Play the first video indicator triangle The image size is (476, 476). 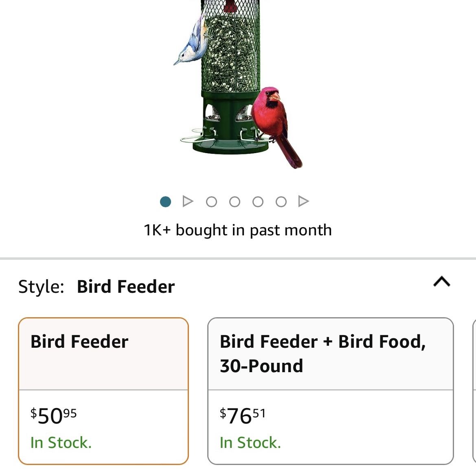pos(188,201)
